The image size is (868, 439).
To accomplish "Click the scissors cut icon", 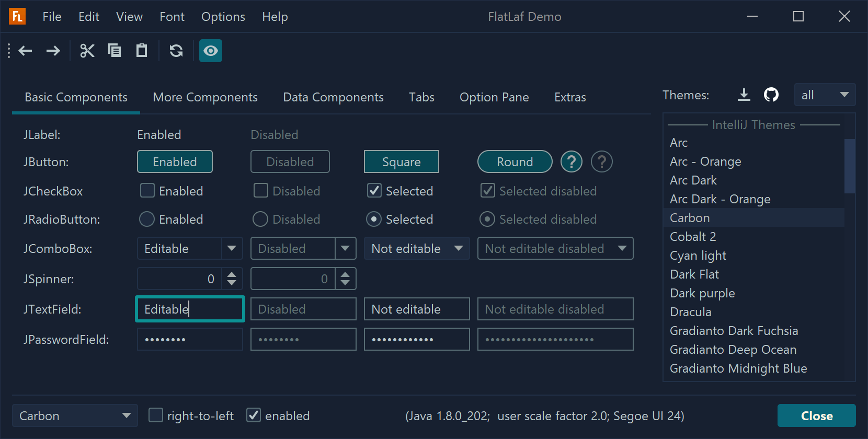I will click(87, 51).
